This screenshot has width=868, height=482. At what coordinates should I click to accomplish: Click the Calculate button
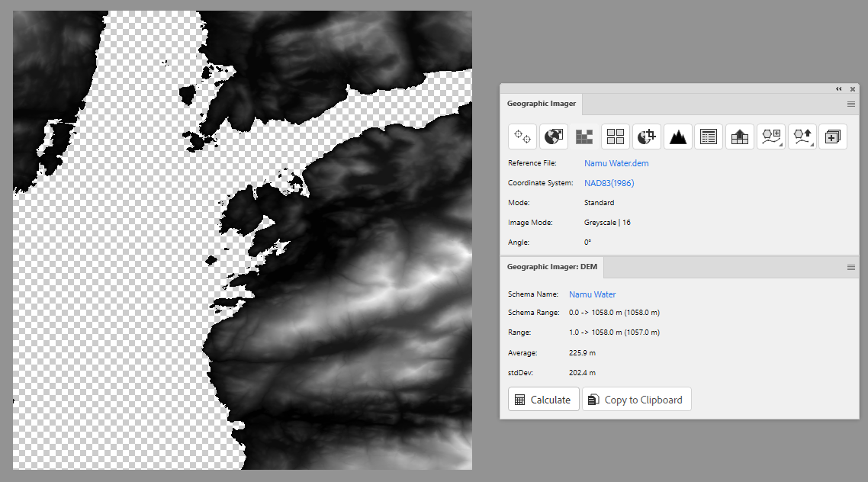543,400
